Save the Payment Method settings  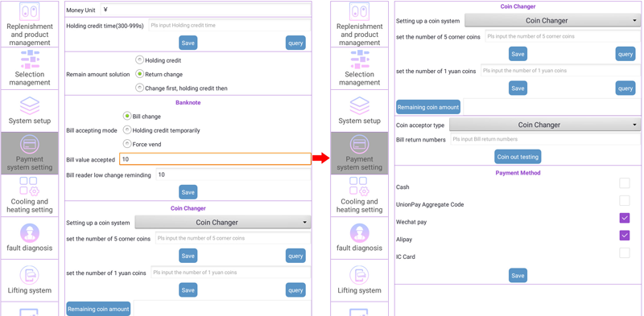(x=518, y=275)
